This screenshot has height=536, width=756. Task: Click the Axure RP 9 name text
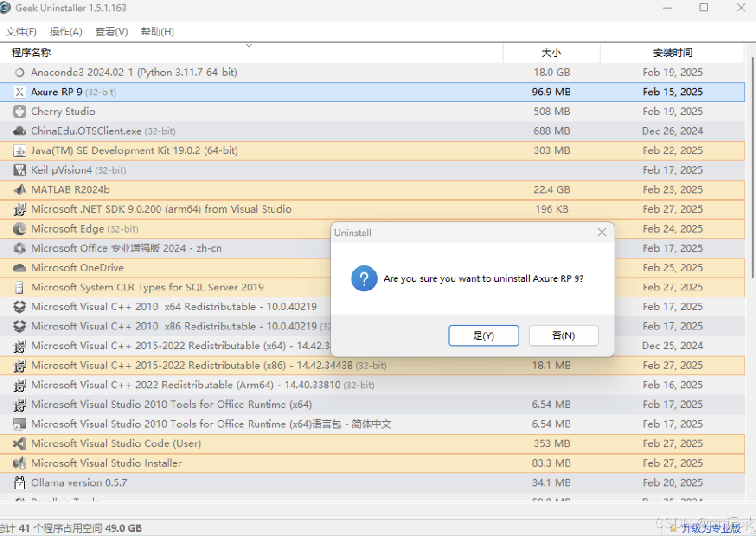57,92
